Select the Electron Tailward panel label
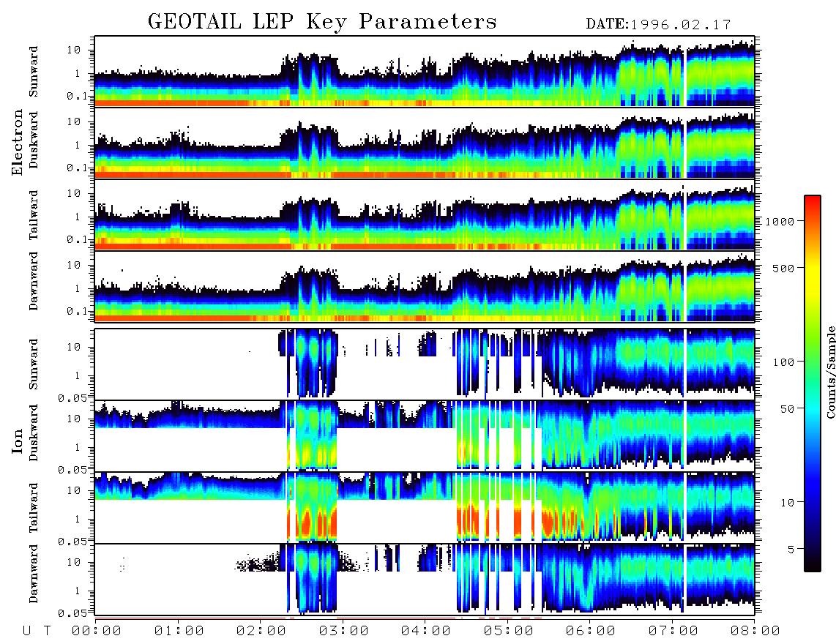 click(34, 214)
